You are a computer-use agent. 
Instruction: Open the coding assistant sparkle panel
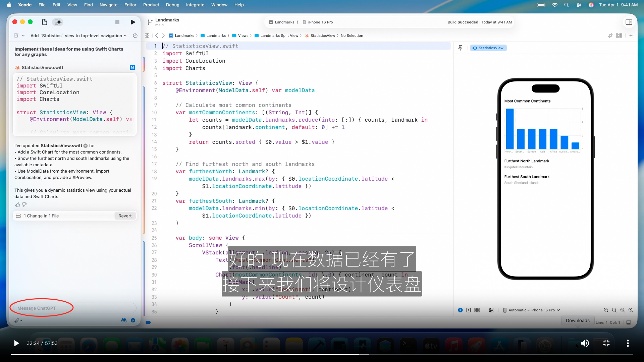pos(58,22)
